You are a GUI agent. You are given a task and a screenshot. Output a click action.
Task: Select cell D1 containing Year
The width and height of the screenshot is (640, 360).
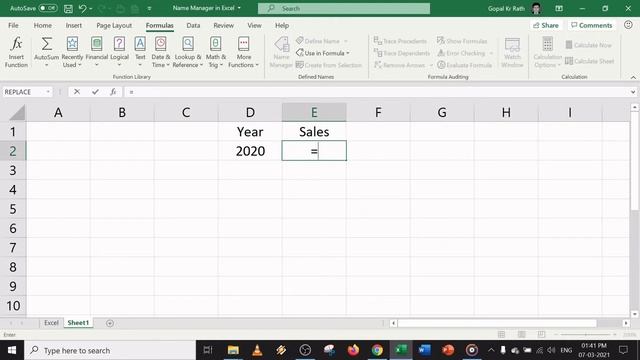[x=250, y=131]
